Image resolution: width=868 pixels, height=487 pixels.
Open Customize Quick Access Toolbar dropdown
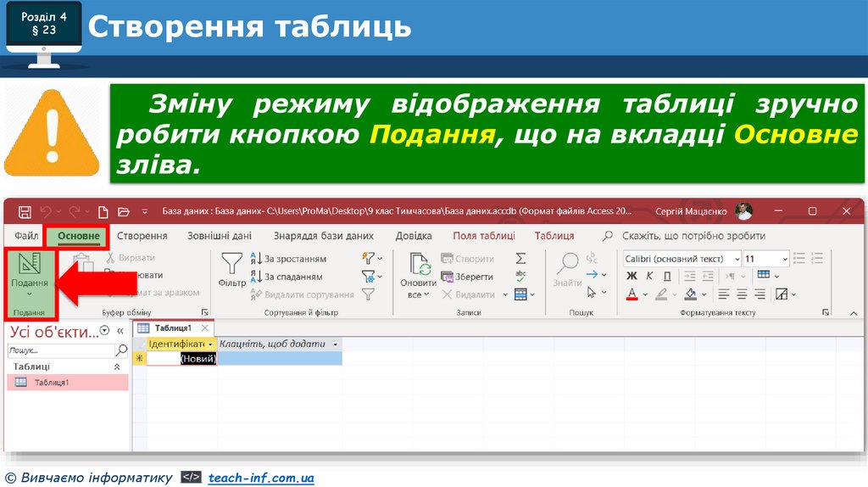tap(144, 211)
